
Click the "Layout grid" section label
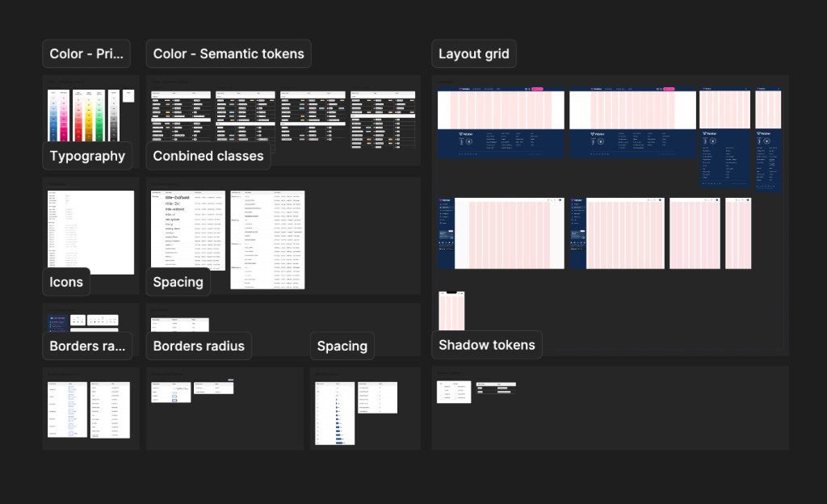coord(473,54)
